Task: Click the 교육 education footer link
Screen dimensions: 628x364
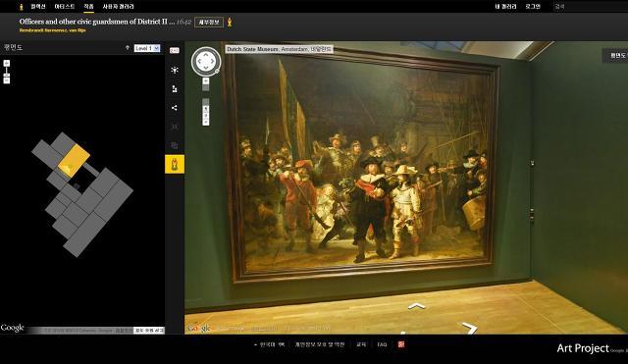Action: click(x=361, y=344)
